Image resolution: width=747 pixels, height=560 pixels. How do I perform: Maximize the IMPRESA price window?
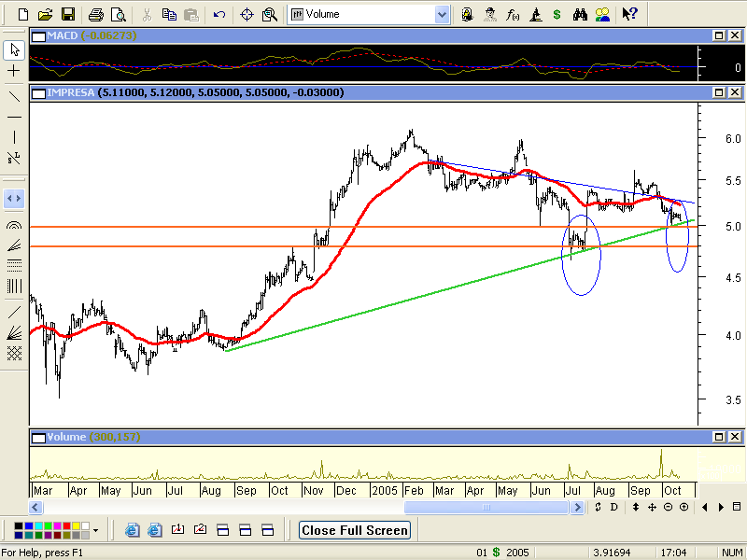(719, 92)
